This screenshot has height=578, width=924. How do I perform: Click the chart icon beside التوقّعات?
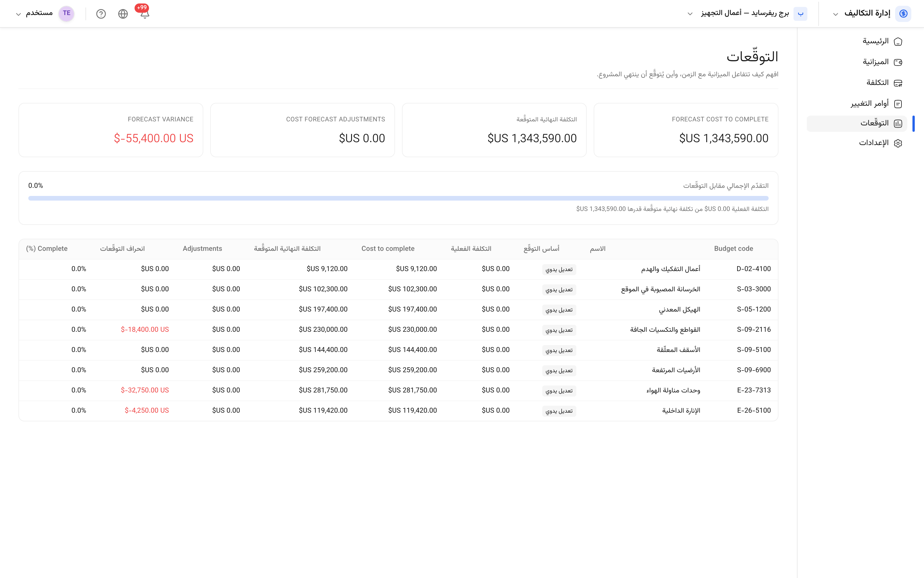pyautogui.click(x=898, y=123)
